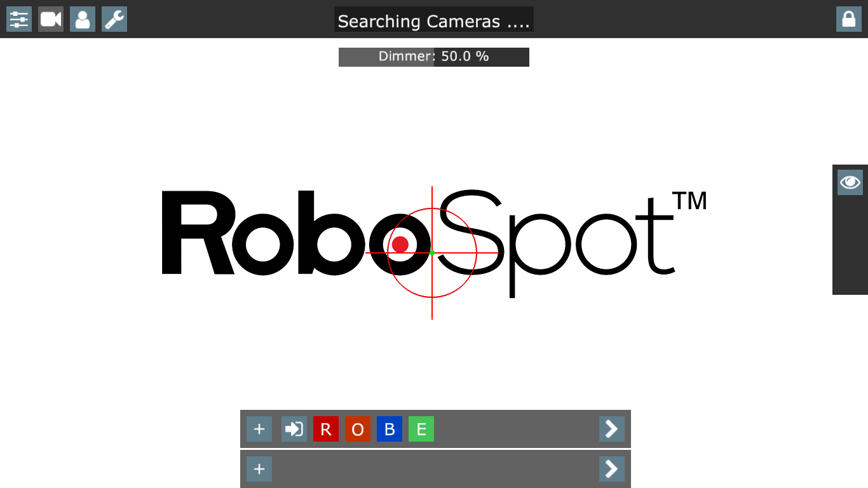The height and width of the screenshot is (488, 868).
Task: Toggle the lock icon in top-right corner
Action: click(x=848, y=19)
